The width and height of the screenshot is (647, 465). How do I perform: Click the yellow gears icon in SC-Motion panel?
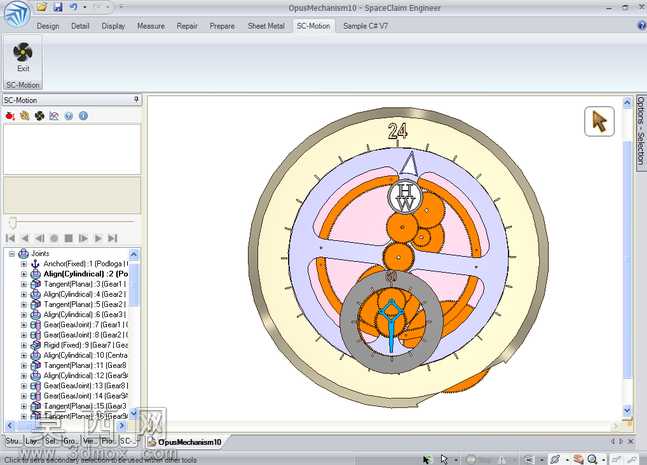point(24,116)
